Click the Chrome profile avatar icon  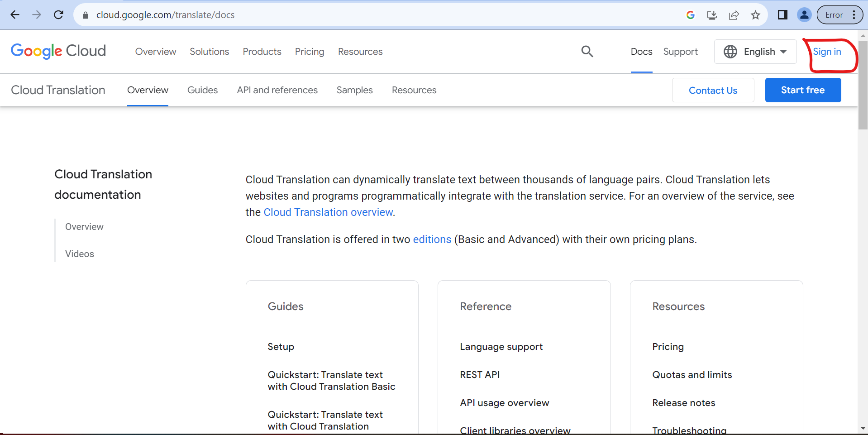click(x=804, y=15)
